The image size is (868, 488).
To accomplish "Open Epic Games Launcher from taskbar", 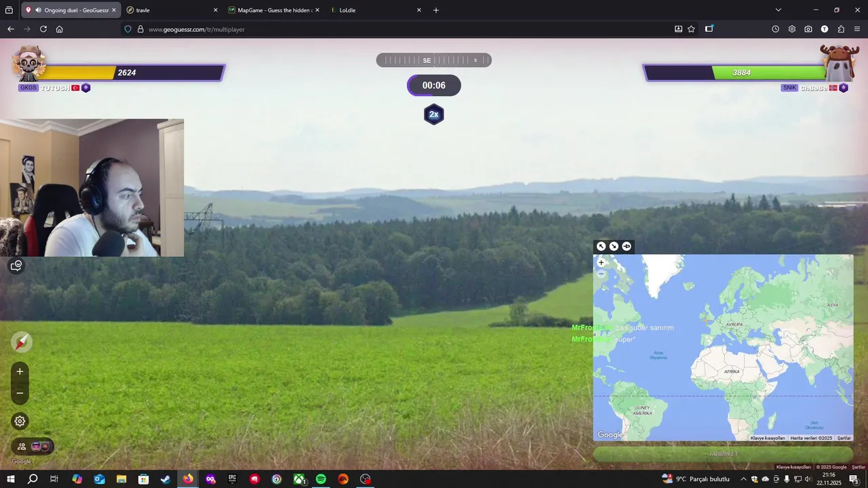I will click(x=233, y=479).
